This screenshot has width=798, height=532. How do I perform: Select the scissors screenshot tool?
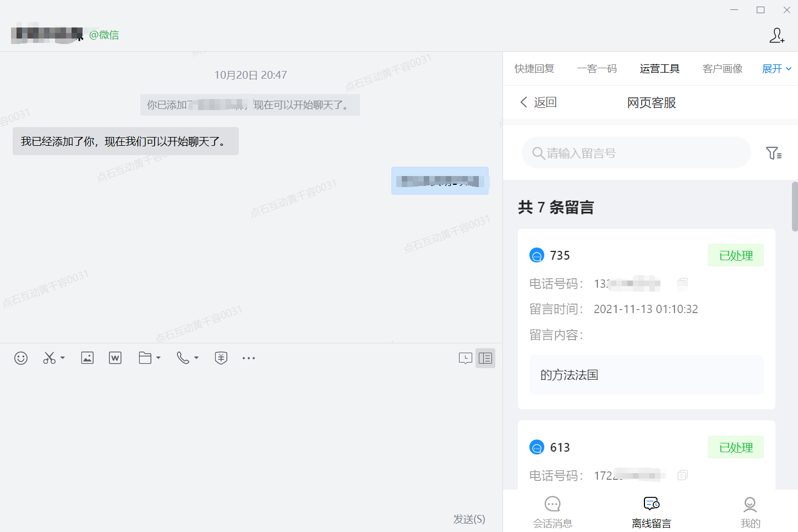point(50,358)
